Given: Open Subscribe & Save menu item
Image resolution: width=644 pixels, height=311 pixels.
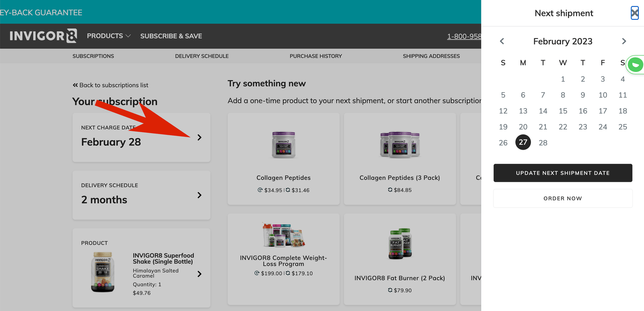Looking at the screenshot, I should (x=171, y=36).
